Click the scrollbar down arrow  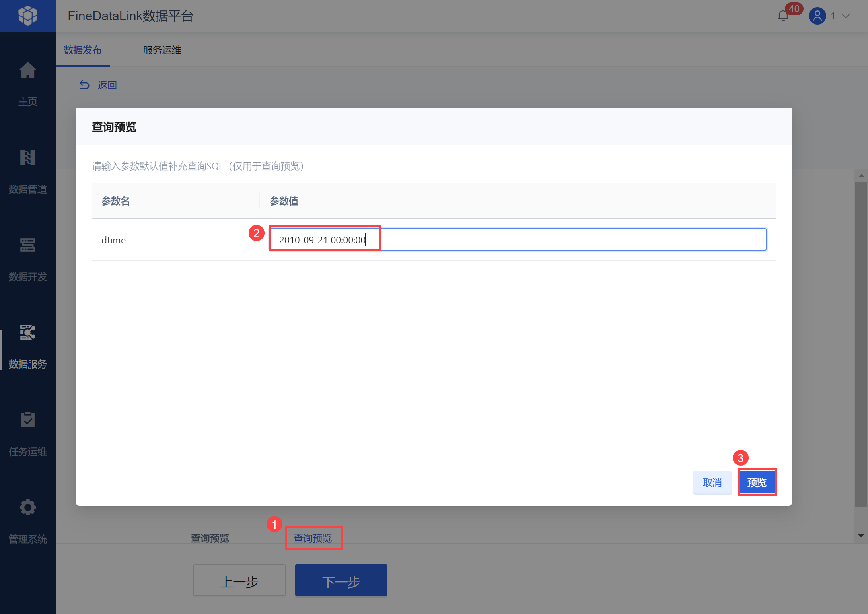(x=861, y=536)
